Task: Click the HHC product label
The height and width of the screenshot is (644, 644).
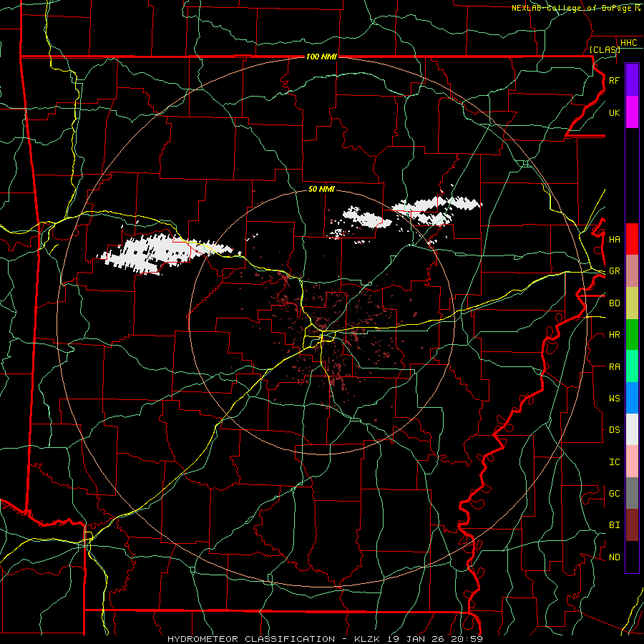Action: (x=628, y=43)
